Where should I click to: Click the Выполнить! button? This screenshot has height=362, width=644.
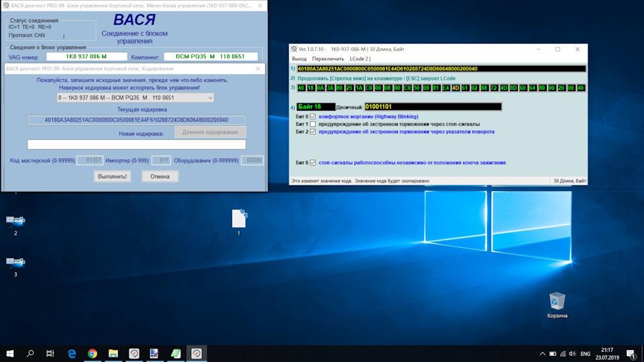coord(112,176)
